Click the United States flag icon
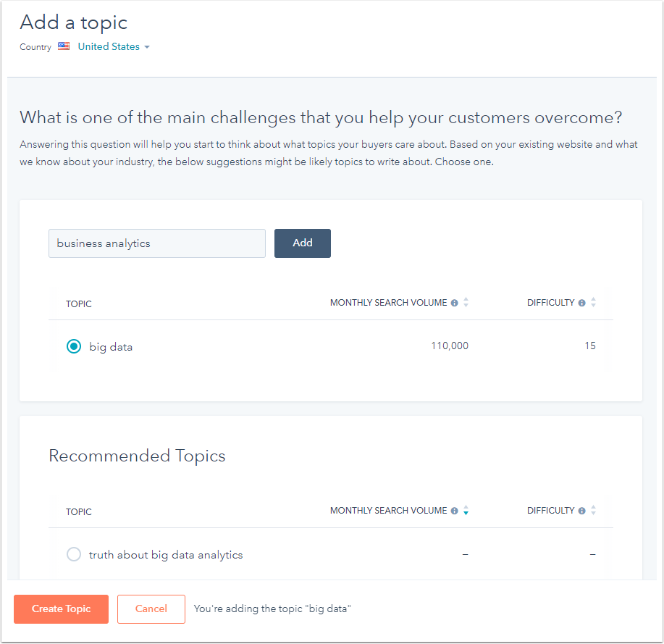The height and width of the screenshot is (644, 664). [x=64, y=46]
